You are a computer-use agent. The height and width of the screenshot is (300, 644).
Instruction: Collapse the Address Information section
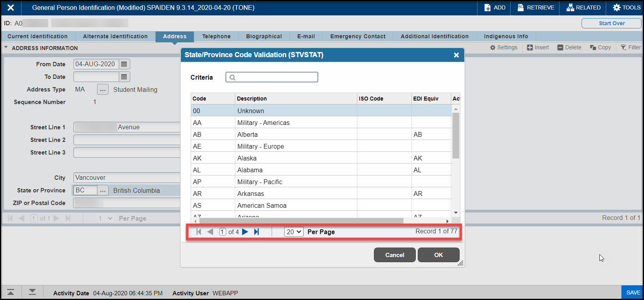coord(6,48)
